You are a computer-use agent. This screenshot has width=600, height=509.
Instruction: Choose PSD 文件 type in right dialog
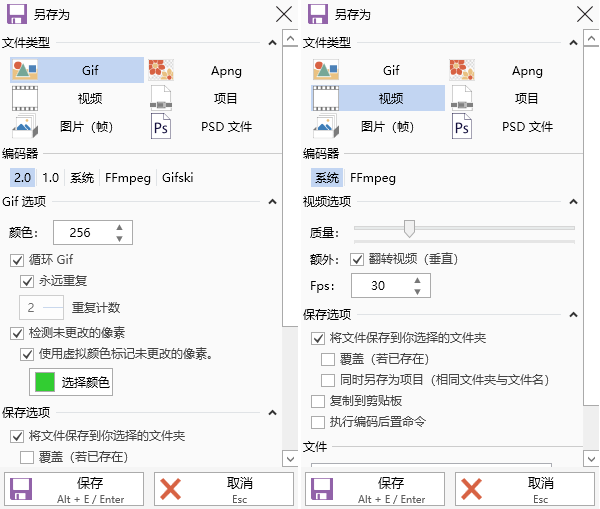coord(515,127)
